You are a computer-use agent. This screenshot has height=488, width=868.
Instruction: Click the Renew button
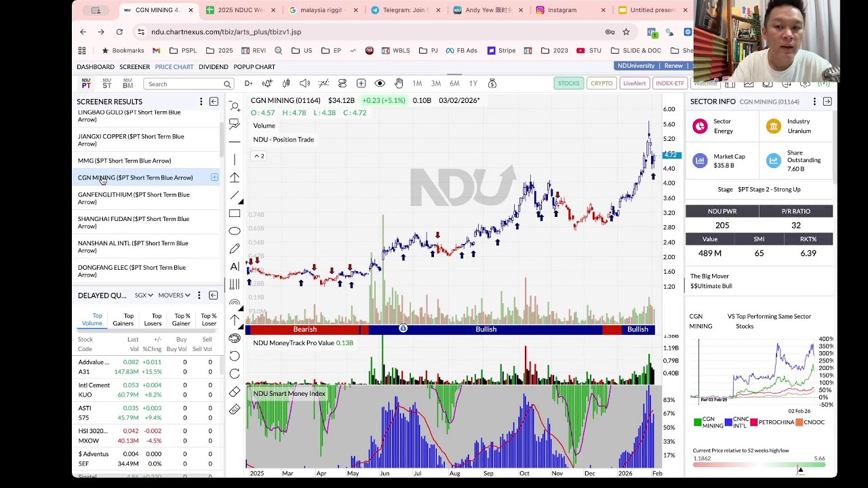tap(673, 66)
